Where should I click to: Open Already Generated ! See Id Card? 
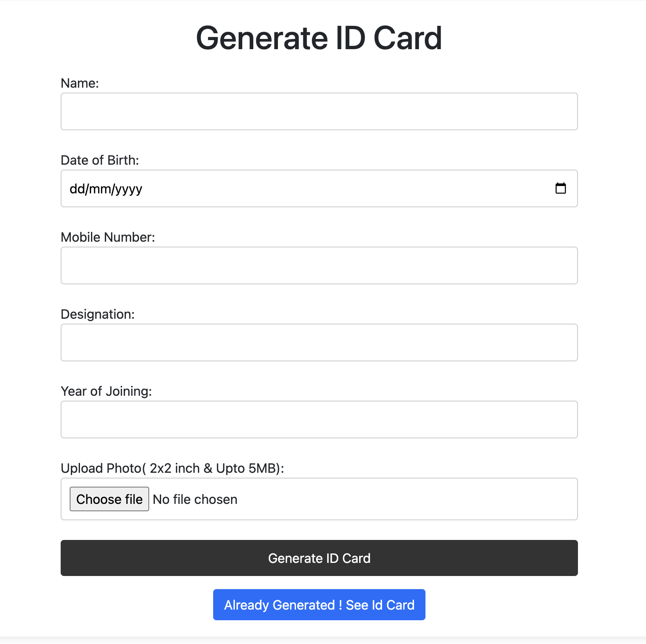coord(319,605)
